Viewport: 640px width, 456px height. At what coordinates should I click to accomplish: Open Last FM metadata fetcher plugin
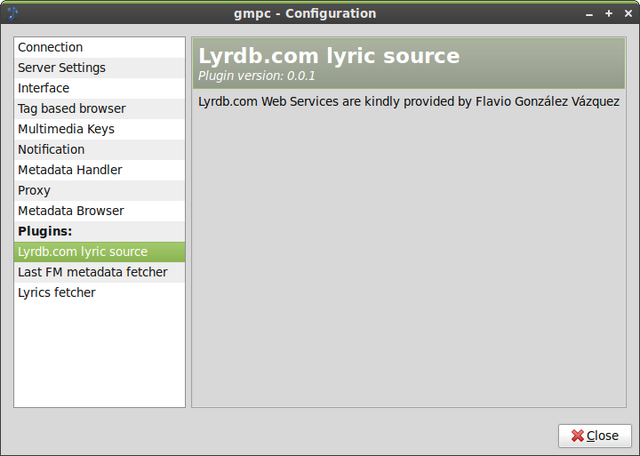pos(99,272)
